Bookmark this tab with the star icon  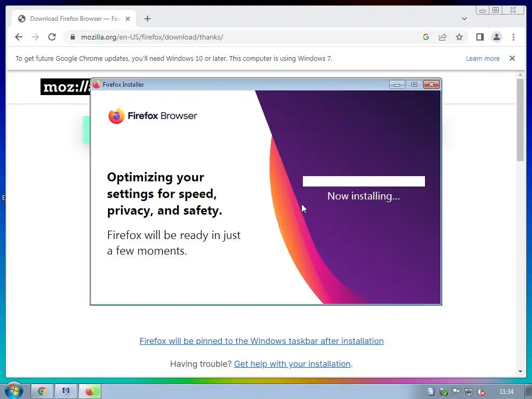pyautogui.click(x=459, y=37)
